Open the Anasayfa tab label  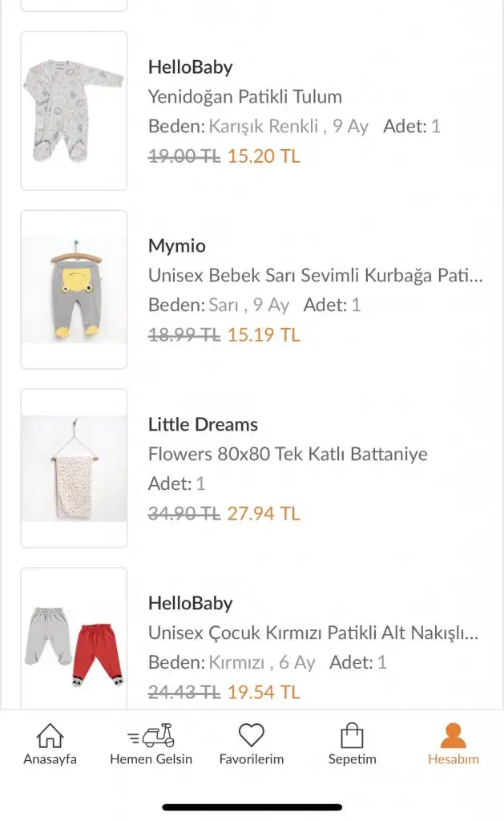click(50, 759)
